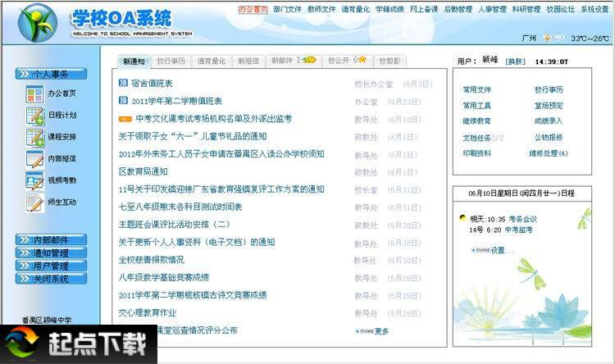Open the 文档任务 shortcut link
Image resolution: width=615 pixels, height=364 pixels.
483,138
